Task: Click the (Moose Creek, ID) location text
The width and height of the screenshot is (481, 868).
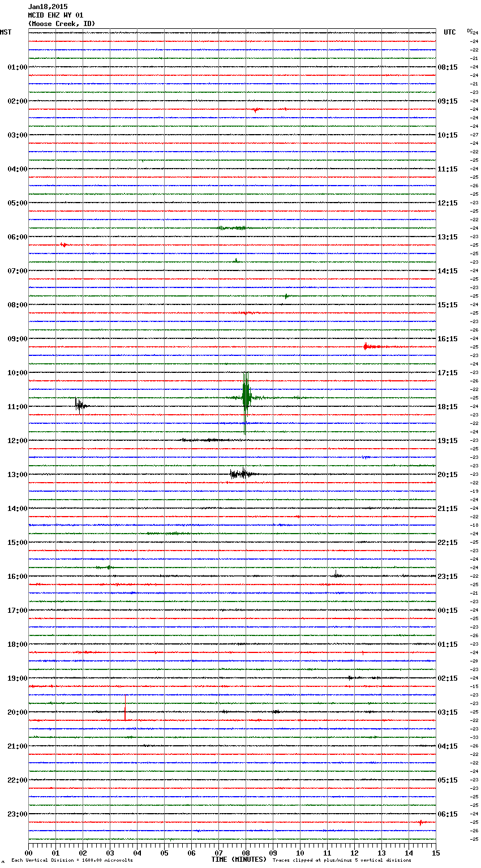Action: click(62, 24)
